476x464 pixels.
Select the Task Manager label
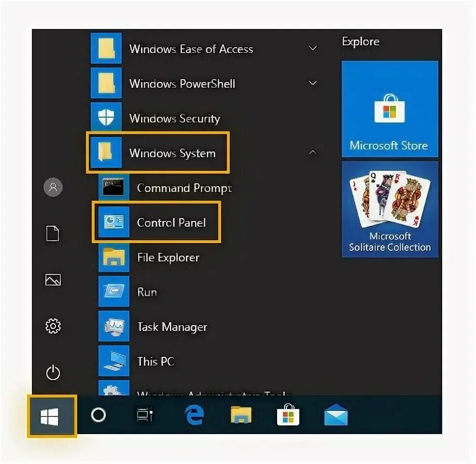(x=172, y=327)
